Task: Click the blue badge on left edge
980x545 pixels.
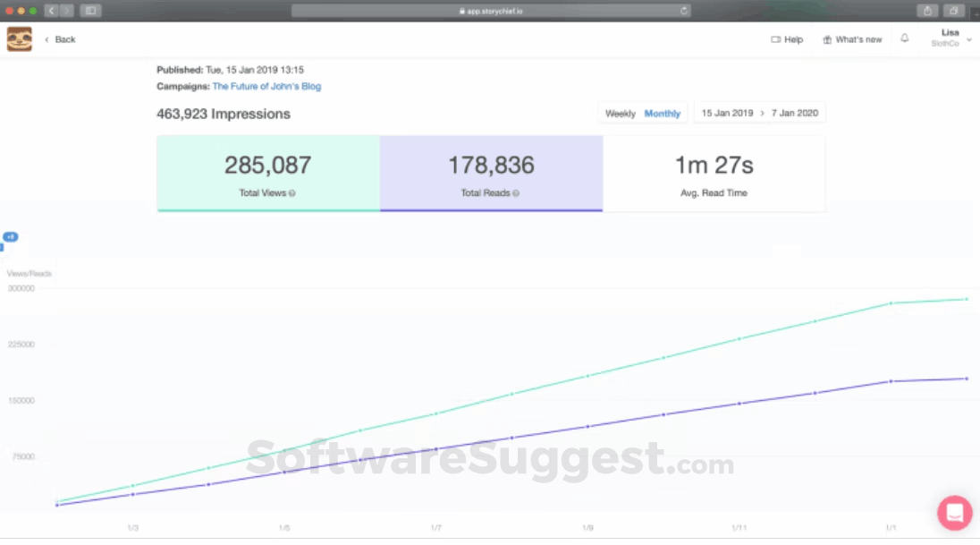Action: (x=10, y=237)
